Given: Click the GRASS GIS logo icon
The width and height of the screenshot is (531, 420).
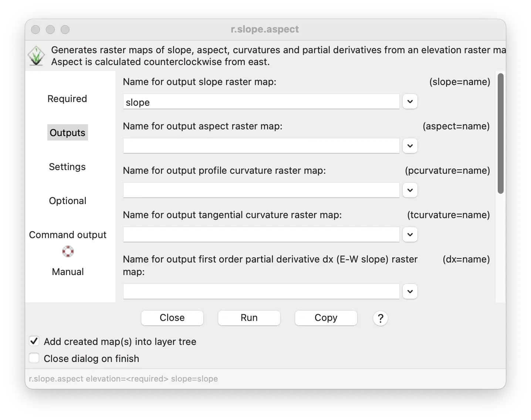Looking at the screenshot, I should pyautogui.click(x=36, y=56).
